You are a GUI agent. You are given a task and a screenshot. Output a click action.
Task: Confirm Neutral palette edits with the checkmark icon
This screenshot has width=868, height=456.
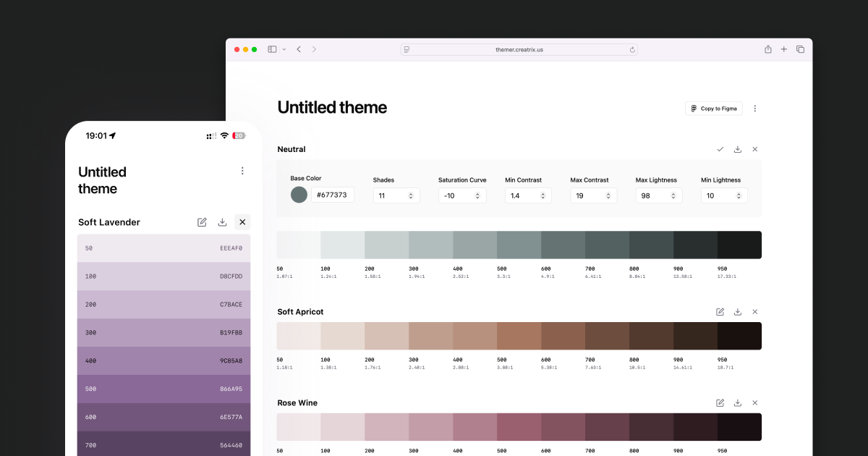point(720,149)
